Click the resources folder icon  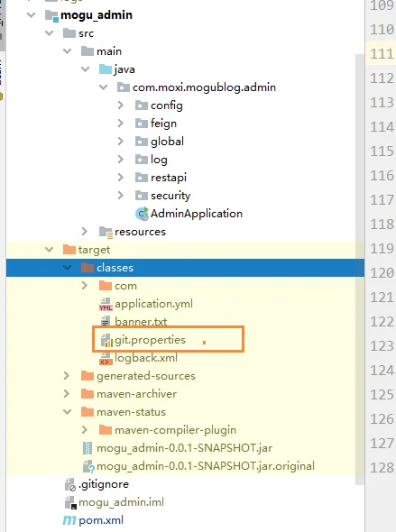pos(106,232)
